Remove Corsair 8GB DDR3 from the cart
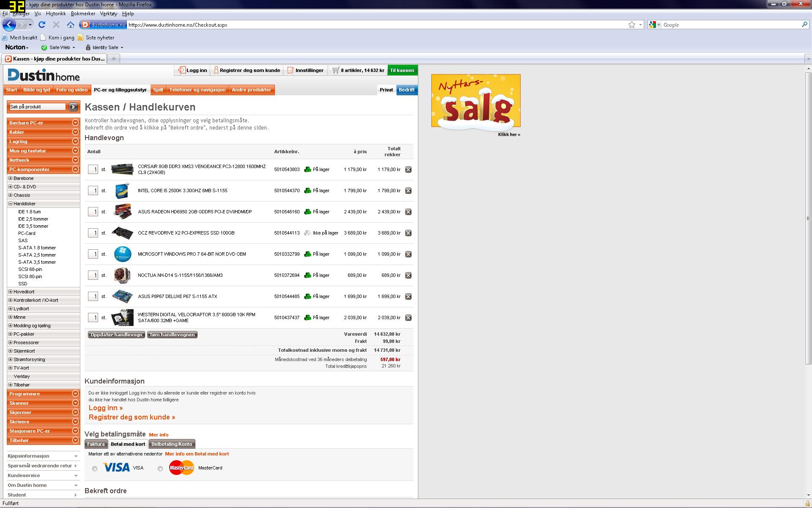This screenshot has width=812, height=508. 408,169
